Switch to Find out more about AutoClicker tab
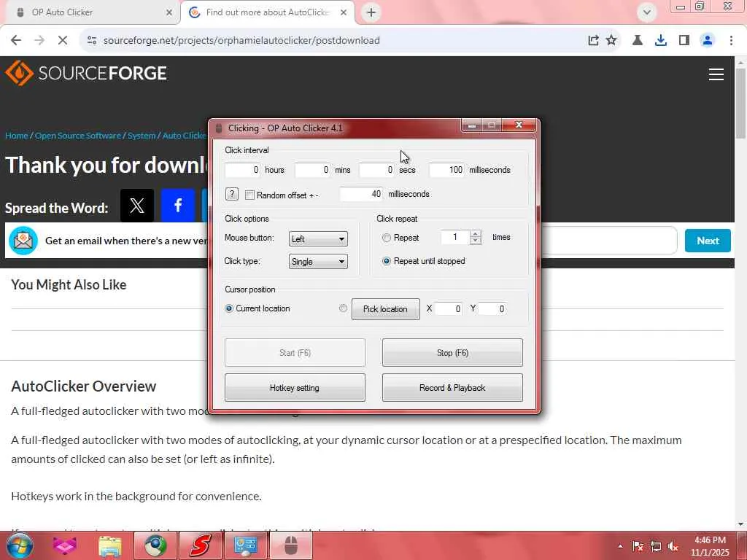This screenshot has width=747, height=560. pyautogui.click(x=267, y=12)
